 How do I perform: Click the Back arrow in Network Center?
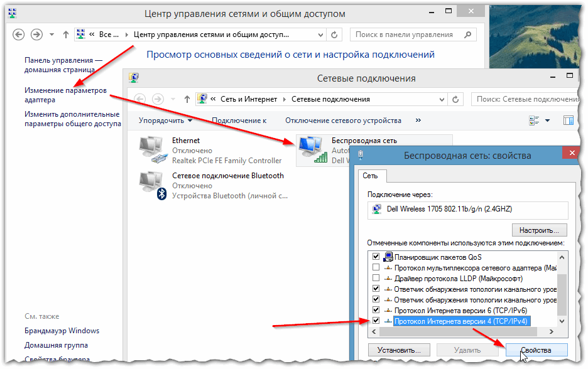tap(19, 35)
